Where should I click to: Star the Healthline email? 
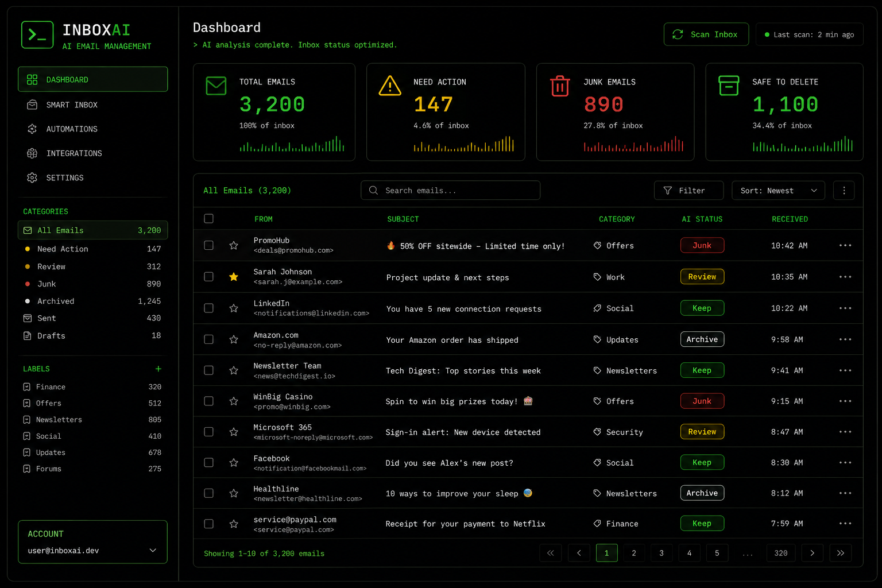pos(234,493)
